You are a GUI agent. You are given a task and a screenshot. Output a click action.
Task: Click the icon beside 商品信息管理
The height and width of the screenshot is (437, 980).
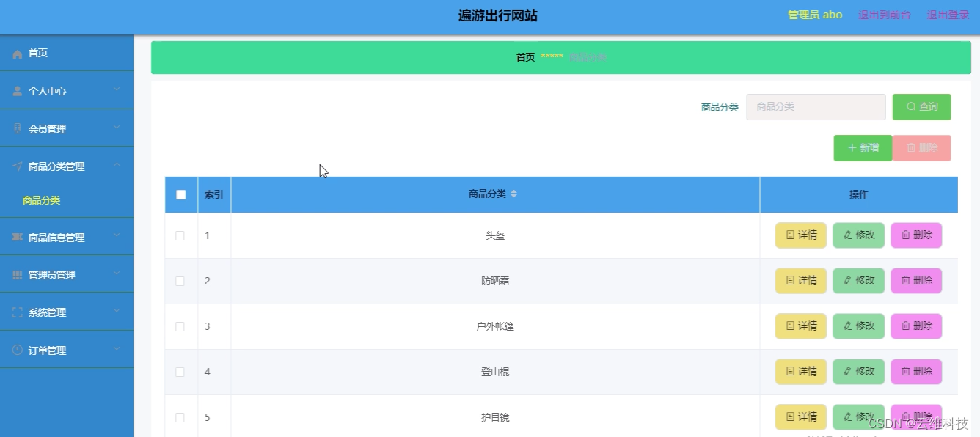[x=18, y=238]
